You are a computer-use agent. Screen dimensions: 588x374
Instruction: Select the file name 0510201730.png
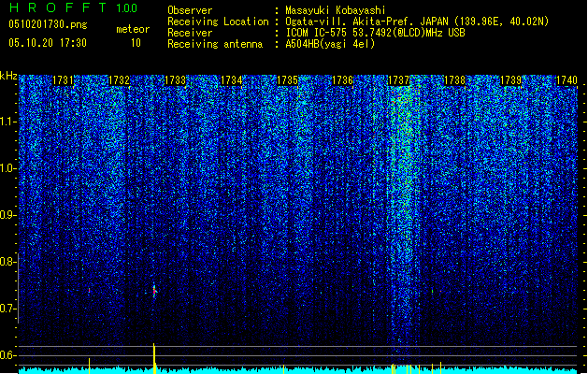pos(48,25)
